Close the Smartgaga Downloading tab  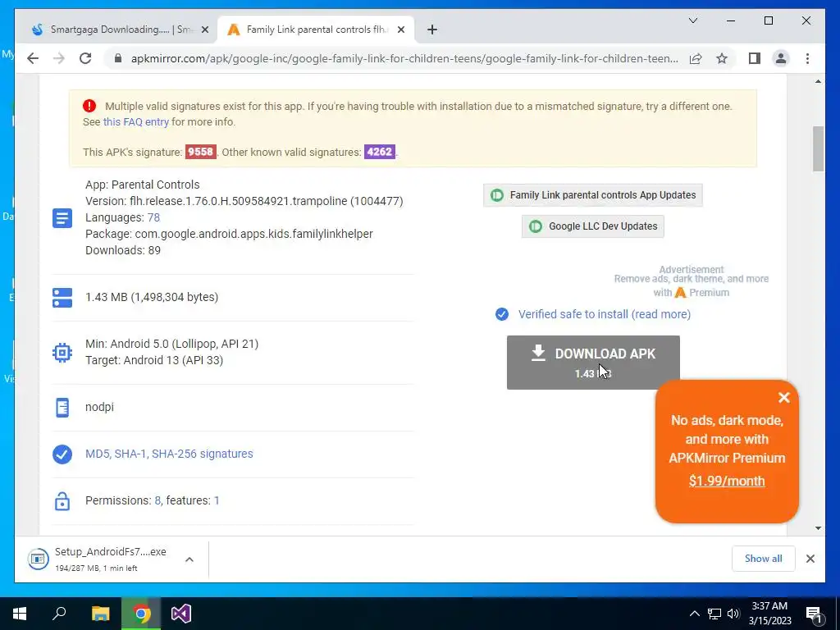click(x=204, y=30)
